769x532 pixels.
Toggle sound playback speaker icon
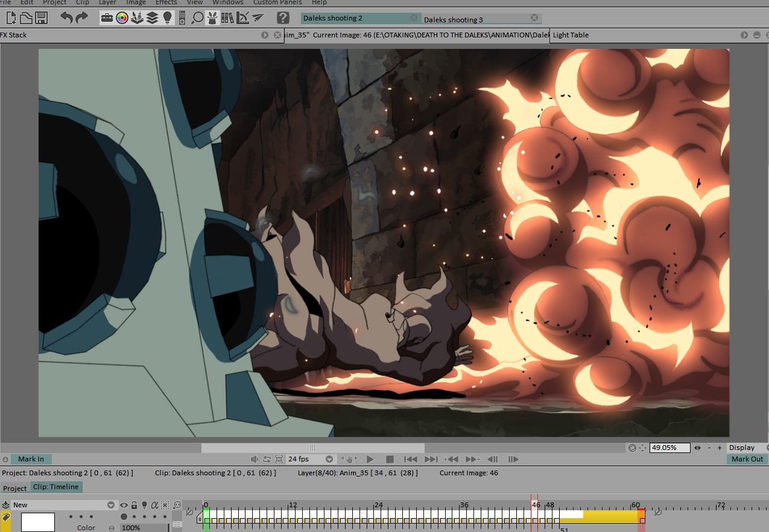click(255, 459)
